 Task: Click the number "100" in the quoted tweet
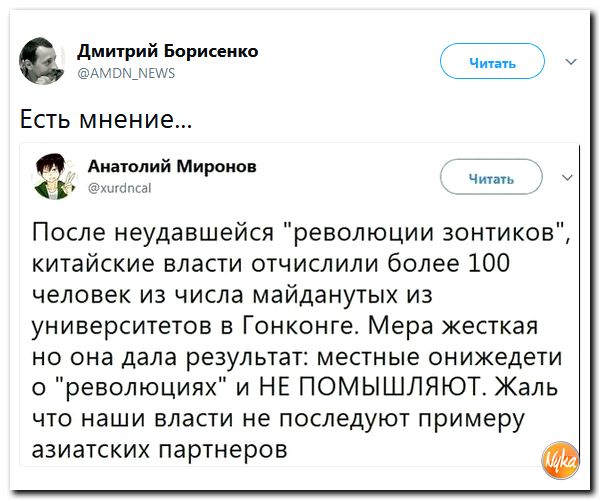(489, 264)
